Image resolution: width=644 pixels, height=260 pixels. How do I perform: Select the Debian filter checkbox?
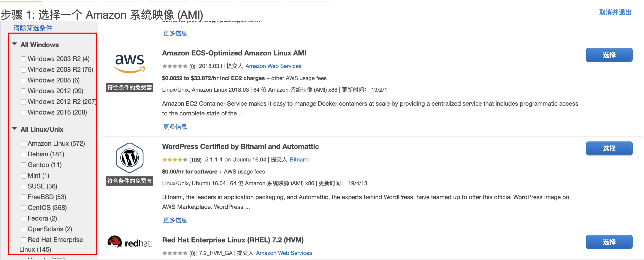[x=24, y=154]
